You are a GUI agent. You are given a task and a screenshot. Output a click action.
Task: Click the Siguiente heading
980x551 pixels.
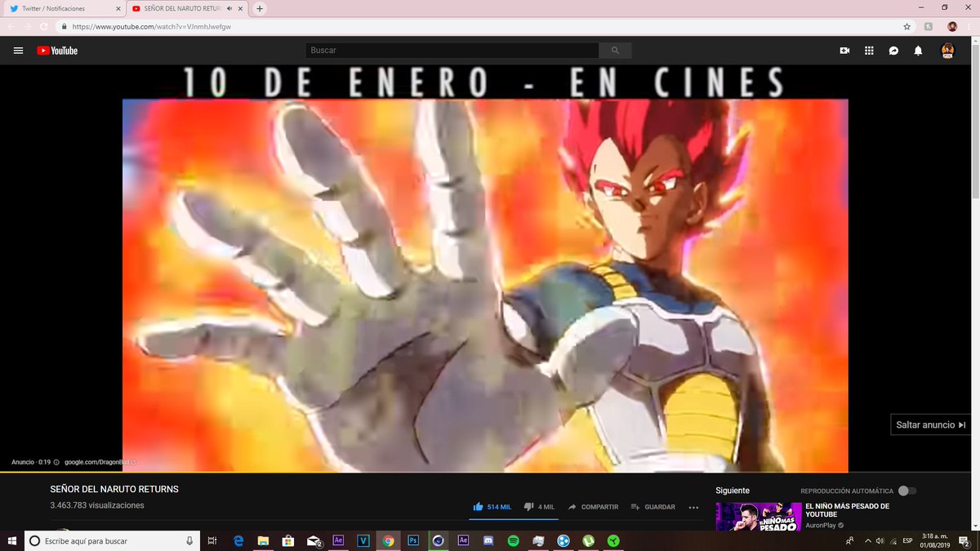733,491
